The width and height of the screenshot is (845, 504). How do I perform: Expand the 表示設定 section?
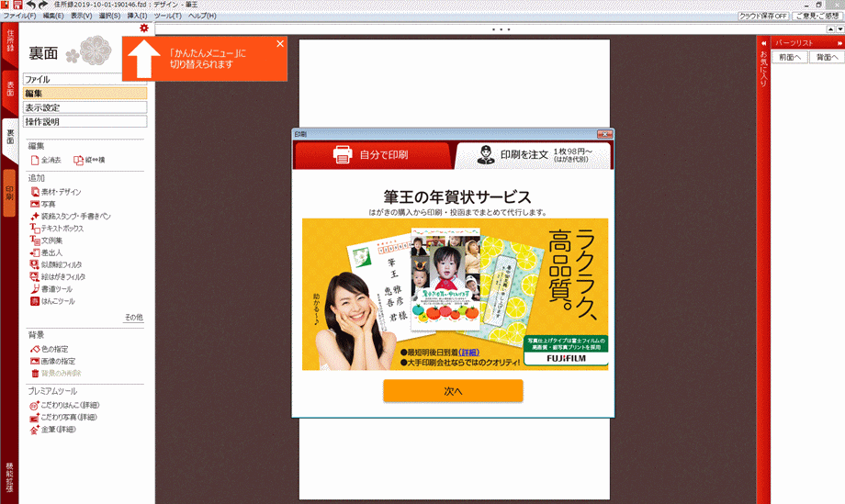coord(84,107)
